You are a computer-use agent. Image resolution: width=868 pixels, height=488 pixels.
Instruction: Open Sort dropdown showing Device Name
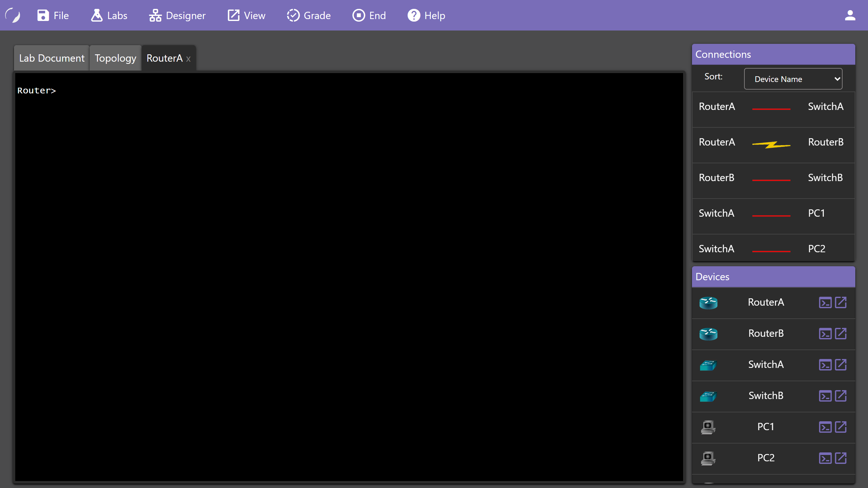pyautogui.click(x=793, y=79)
